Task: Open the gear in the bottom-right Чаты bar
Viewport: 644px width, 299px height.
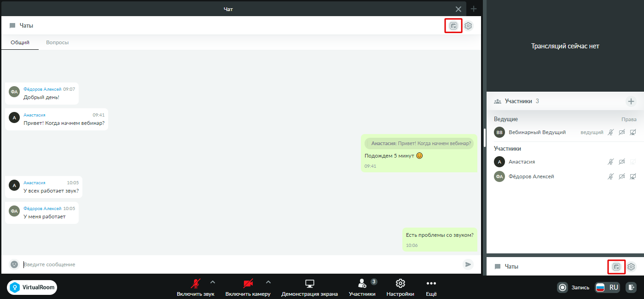Action: point(631,267)
